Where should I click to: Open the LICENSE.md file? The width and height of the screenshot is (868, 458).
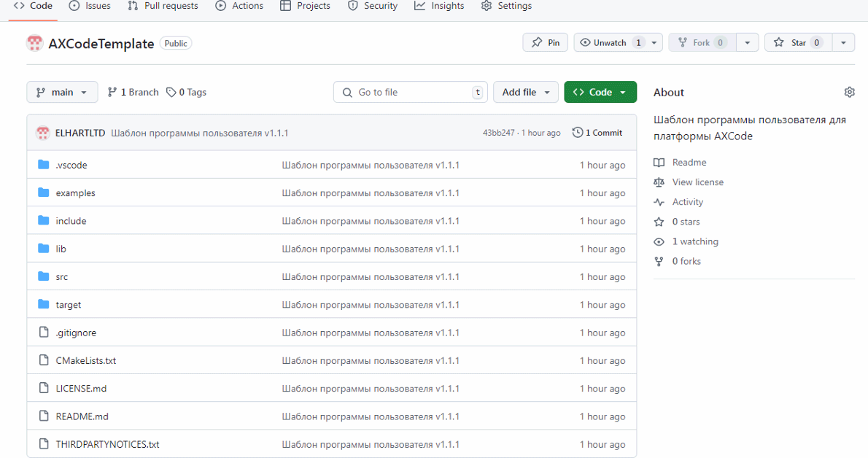[82, 388]
